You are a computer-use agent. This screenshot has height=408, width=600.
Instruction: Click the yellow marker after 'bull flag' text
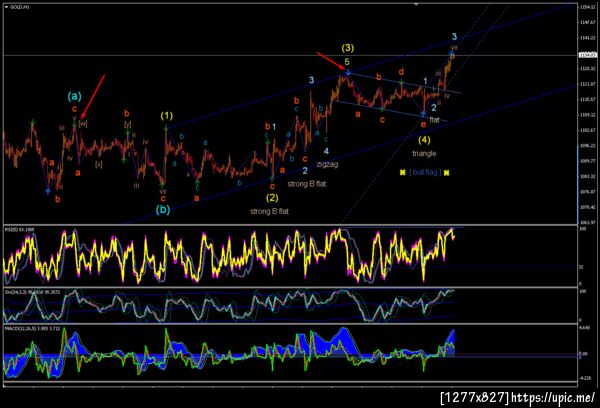[446, 173]
